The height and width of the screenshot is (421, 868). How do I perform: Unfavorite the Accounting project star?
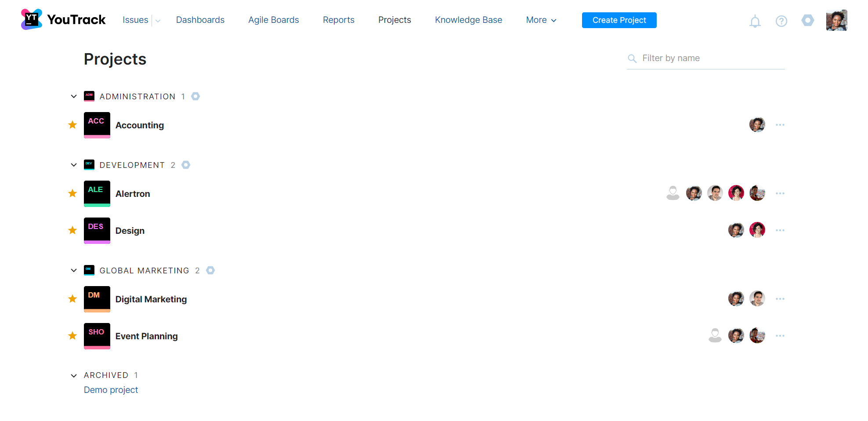point(72,125)
